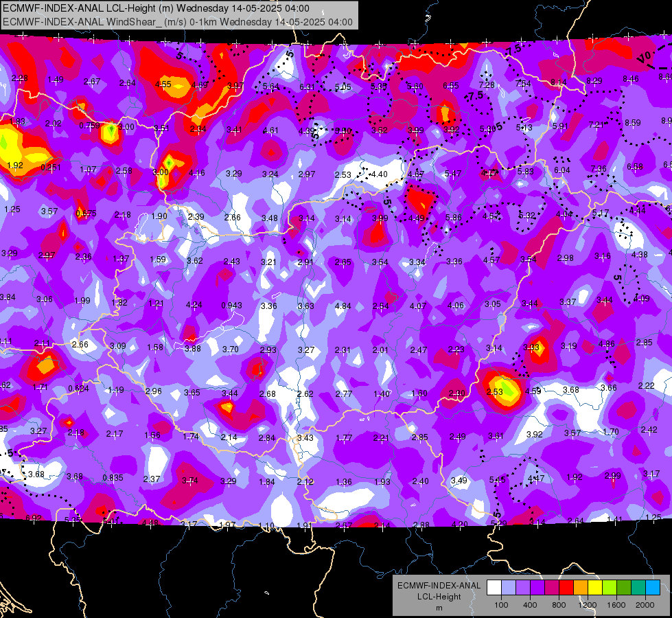
Task: Click the grid value 7.21
Action: 596,124
